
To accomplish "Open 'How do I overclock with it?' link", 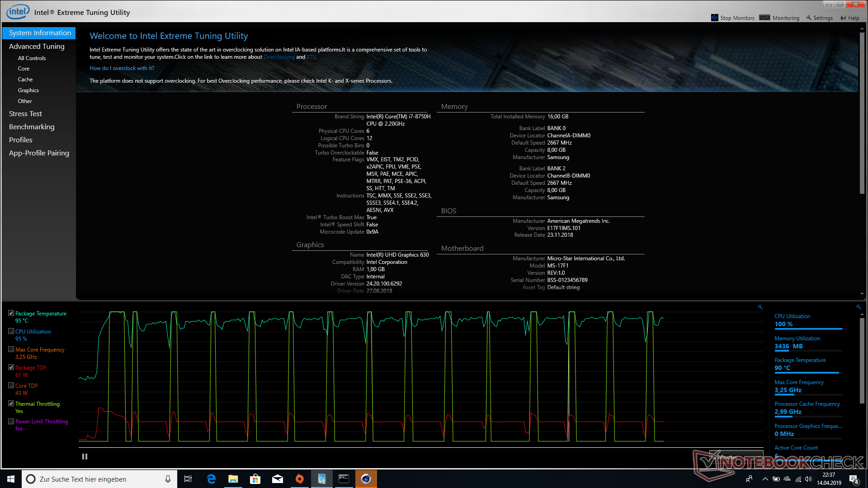I will (122, 68).
